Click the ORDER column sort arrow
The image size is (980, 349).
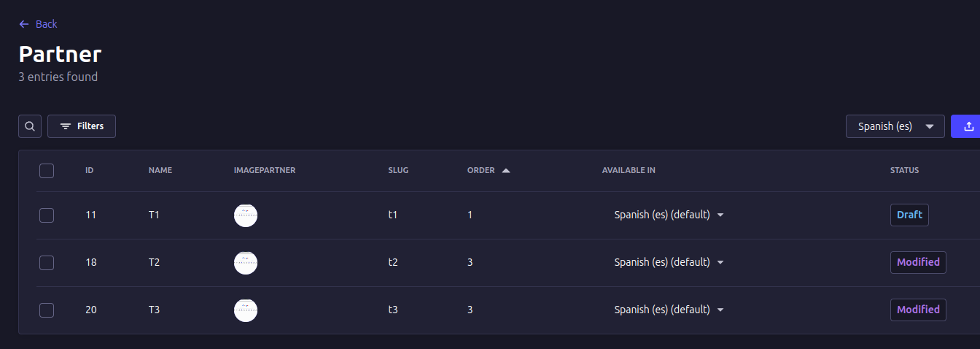(x=506, y=171)
